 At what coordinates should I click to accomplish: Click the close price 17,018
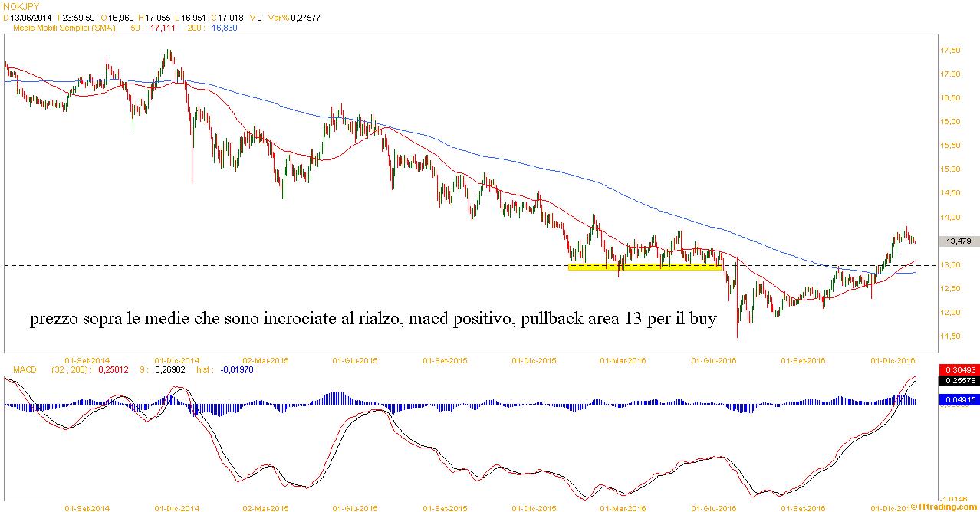pyautogui.click(x=231, y=16)
